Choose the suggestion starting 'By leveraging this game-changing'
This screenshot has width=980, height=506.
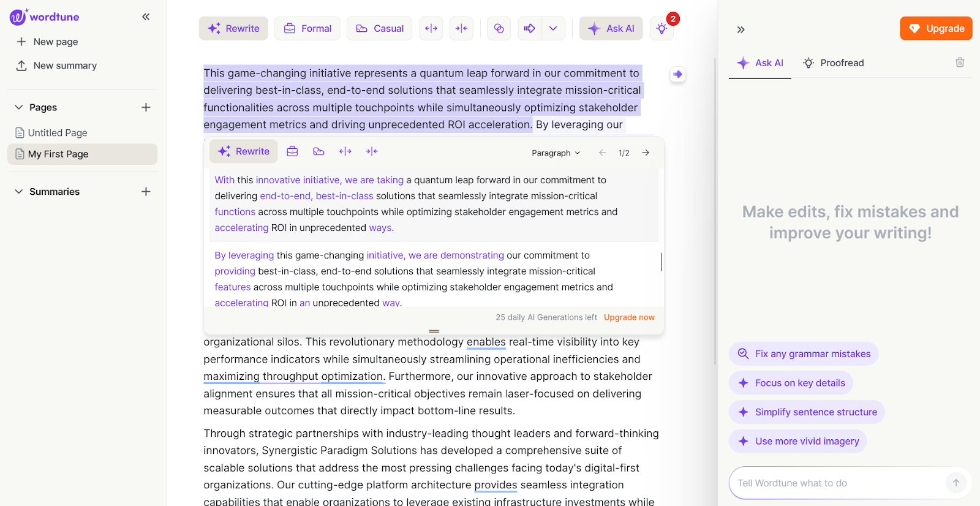click(x=434, y=276)
